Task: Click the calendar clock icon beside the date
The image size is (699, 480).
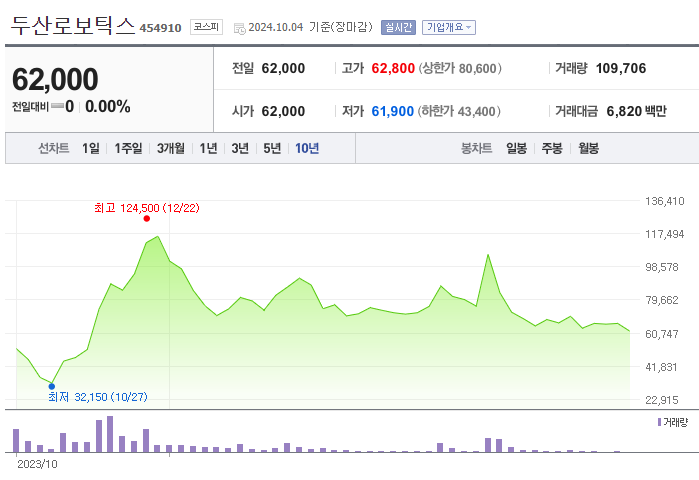Action: point(239,29)
